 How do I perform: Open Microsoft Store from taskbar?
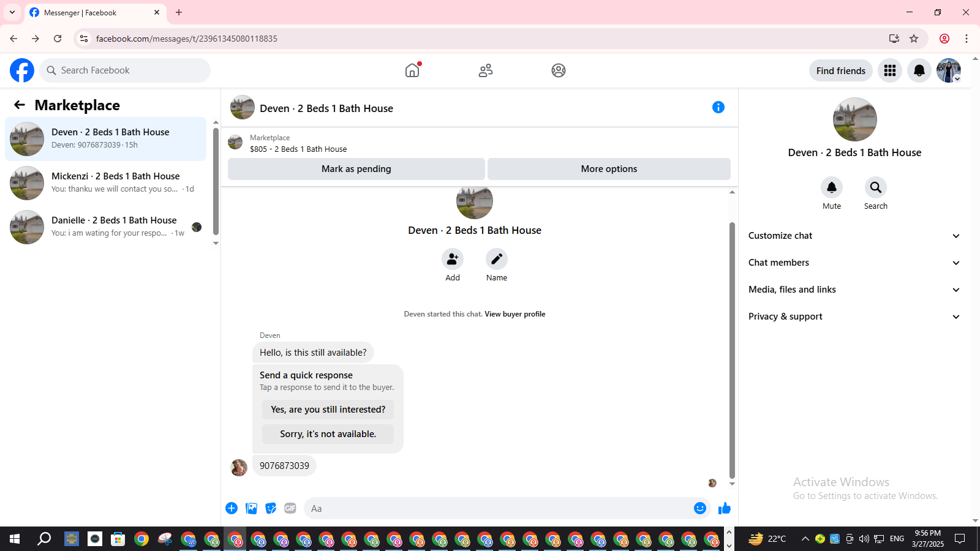[118, 539]
